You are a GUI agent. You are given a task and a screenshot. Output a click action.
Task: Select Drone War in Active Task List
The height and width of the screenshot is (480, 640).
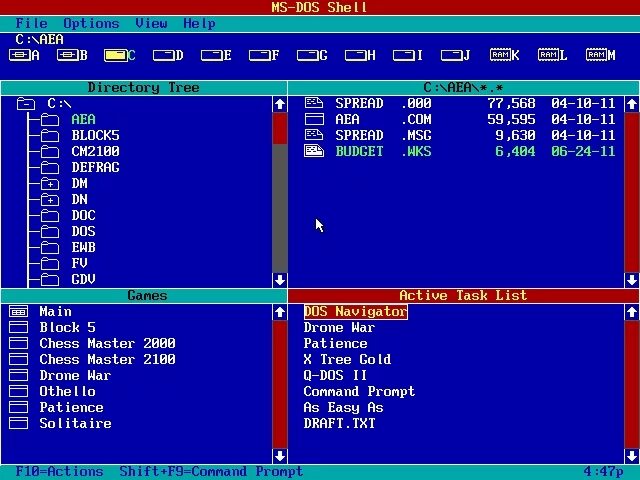[x=339, y=327]
